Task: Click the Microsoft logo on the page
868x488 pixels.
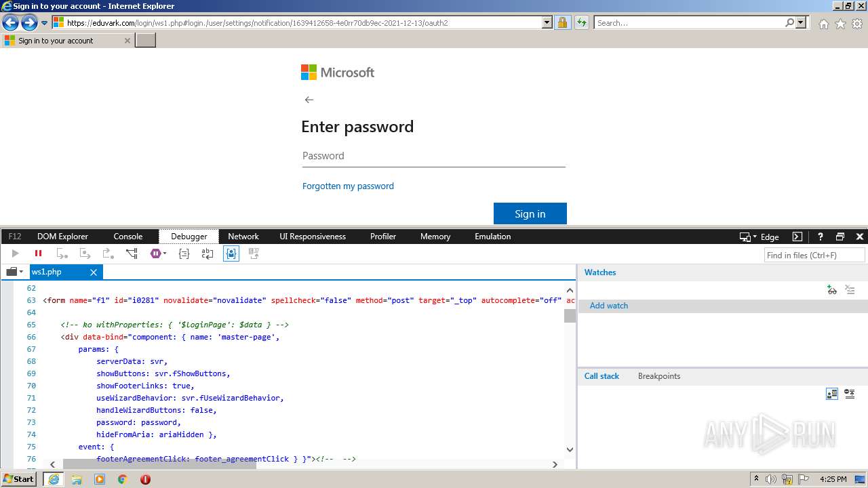Action: [x=338, y=73]
